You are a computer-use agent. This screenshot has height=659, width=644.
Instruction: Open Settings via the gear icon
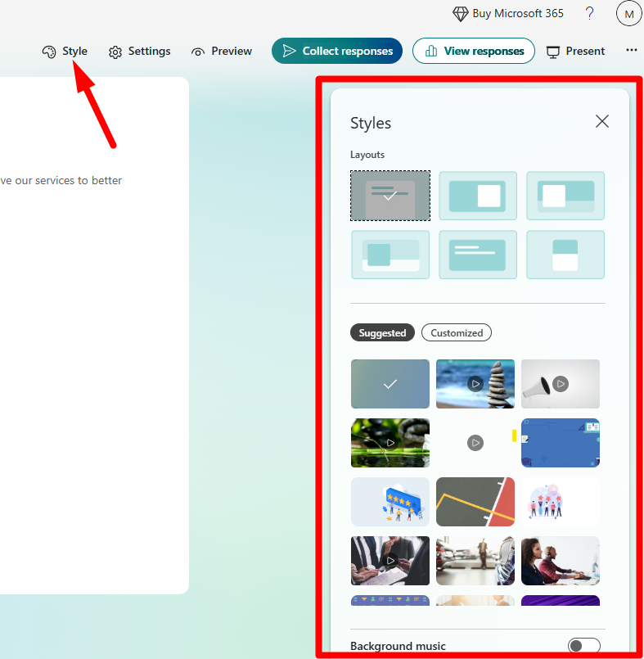115,52
